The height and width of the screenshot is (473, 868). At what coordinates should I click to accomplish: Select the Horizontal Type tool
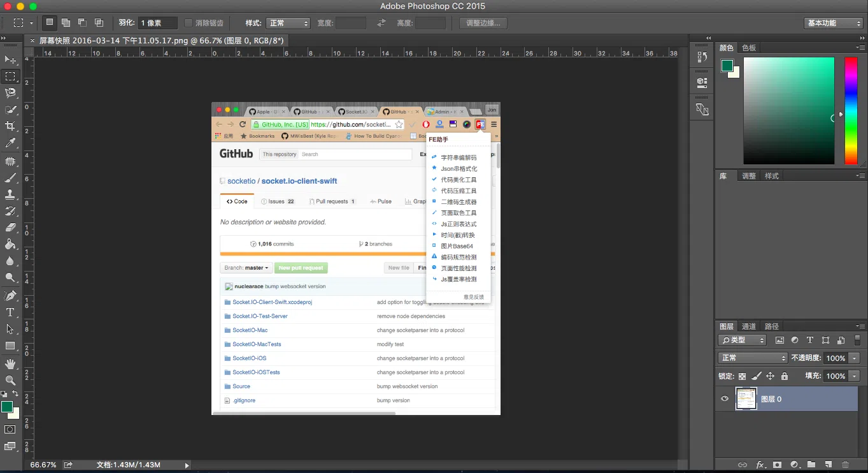10,312
